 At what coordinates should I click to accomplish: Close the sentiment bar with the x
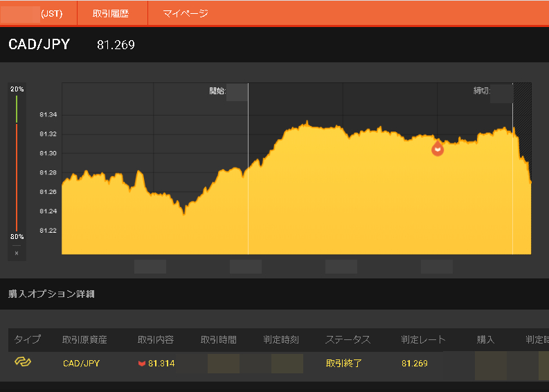tap(17, 253)
